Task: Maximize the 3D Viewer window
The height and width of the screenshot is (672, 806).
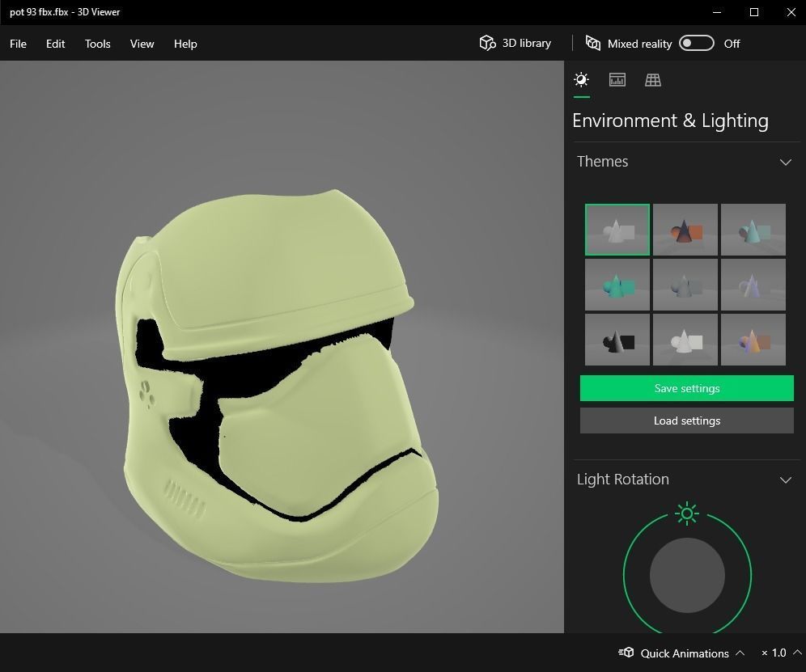Action: (x=754, y=12)
